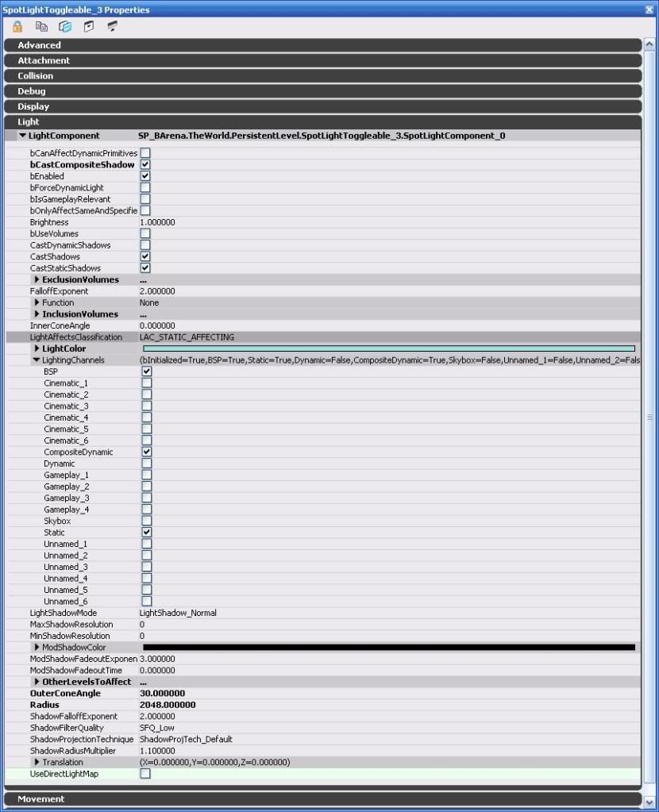
Task: Click the blue stacked windows toolbar icon
Action: 65,26
